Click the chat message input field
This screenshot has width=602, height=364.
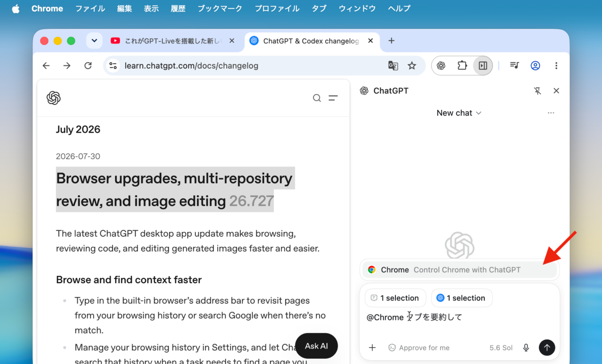tap(459, 317)
